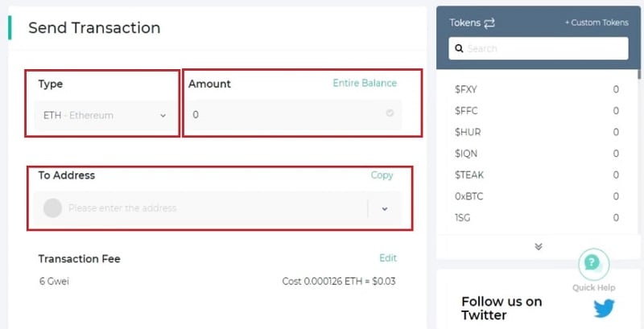This screenshot has width=644, height=329.
Task: Focus the Amount input field
Action: 286,115
